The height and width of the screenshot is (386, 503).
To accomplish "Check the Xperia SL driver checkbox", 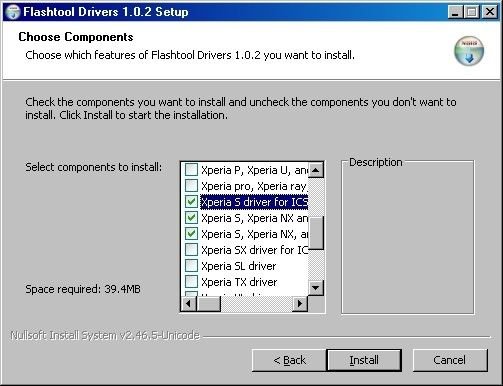I will (x=191, y=266).
